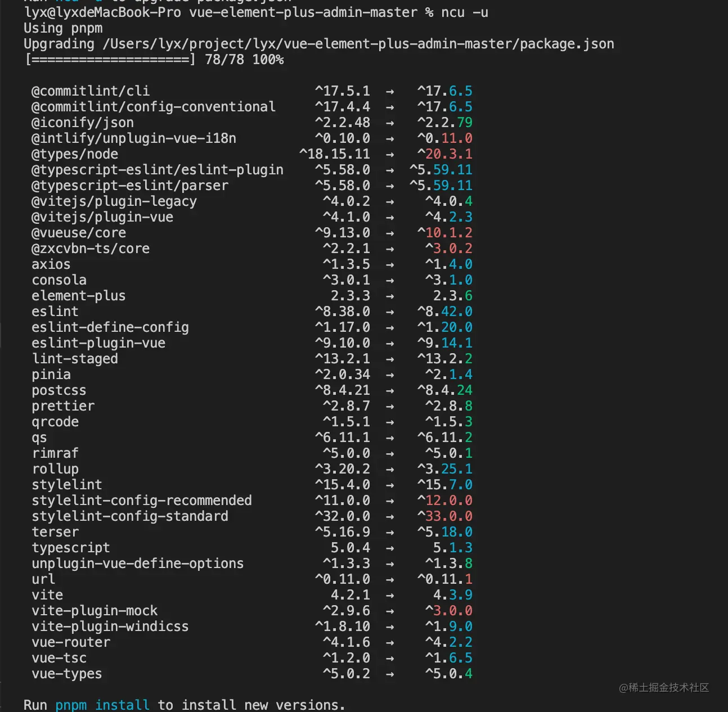This screenshot has width=728, height=712.
Task: Click new version '2.3.6' of element-plus
Action: pyautogui.click(x=453, y=296)
